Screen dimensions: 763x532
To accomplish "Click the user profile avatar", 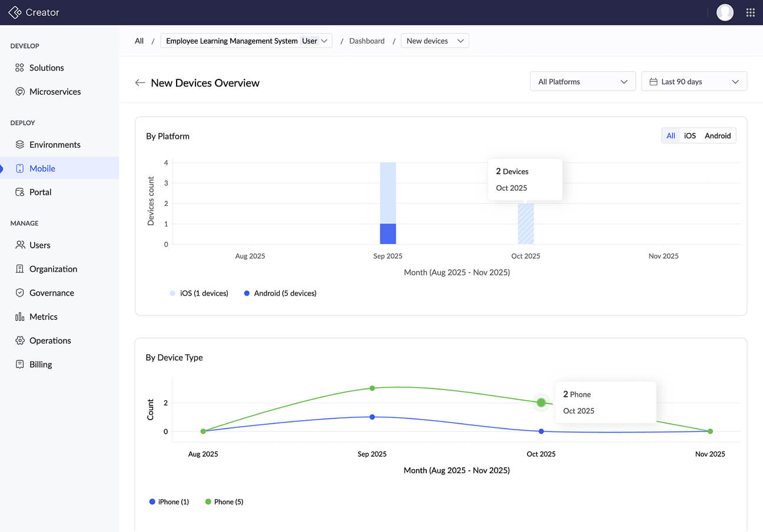I will pos(725,12).
